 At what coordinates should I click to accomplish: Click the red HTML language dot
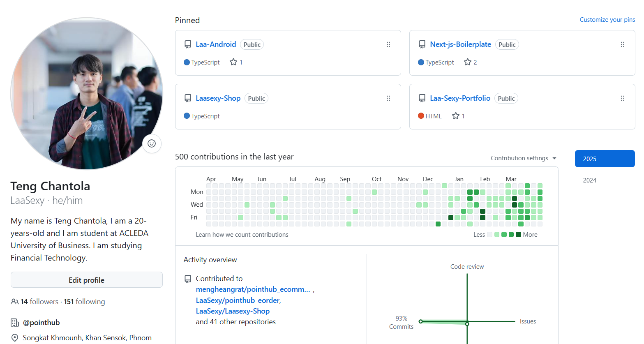click(421, 116)
